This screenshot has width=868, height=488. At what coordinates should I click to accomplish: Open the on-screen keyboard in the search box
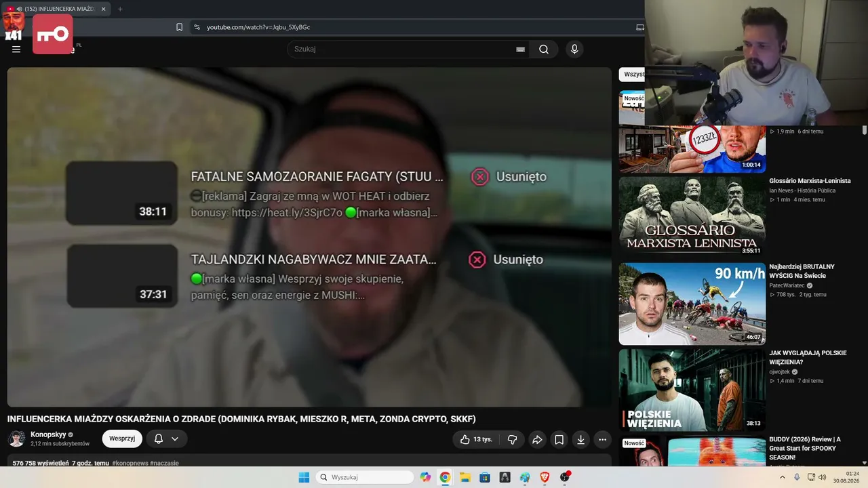coord(520,49)
